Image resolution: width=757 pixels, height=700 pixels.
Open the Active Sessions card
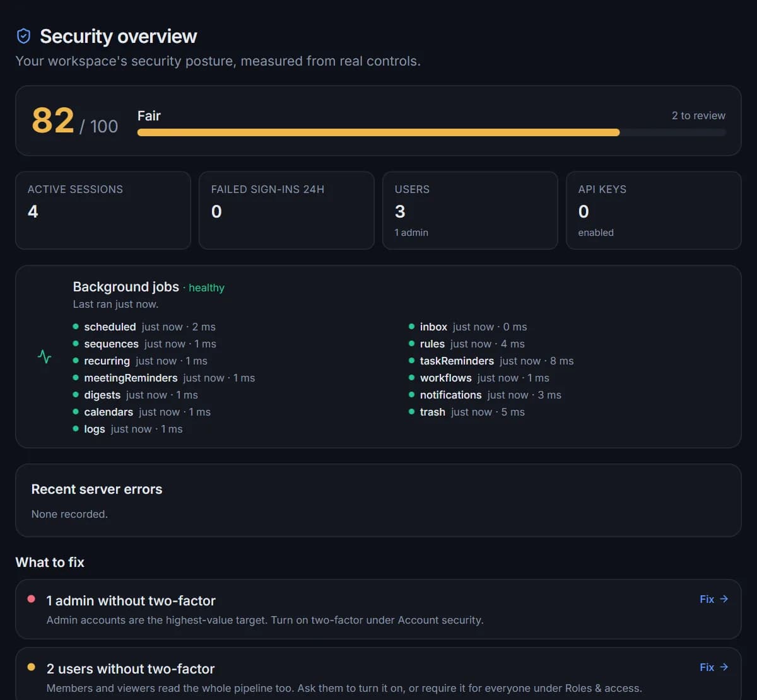(103, 211)
